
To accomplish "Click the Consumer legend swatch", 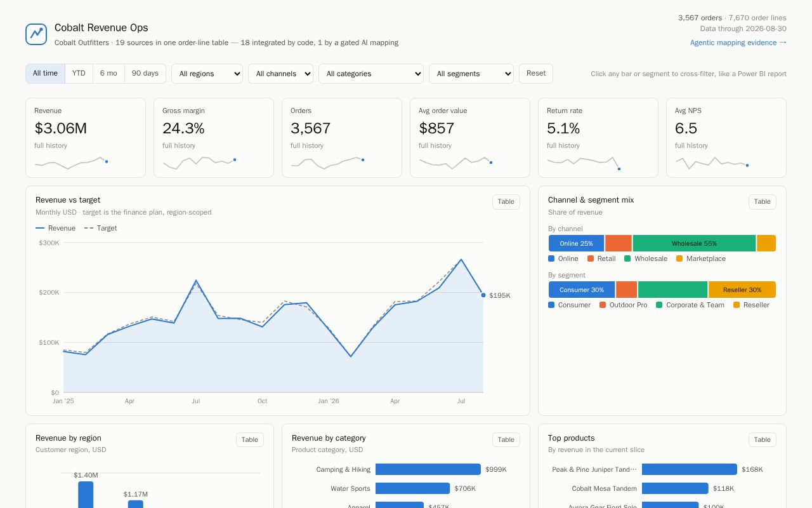I will pyautogui.click(x=551, y=305).
